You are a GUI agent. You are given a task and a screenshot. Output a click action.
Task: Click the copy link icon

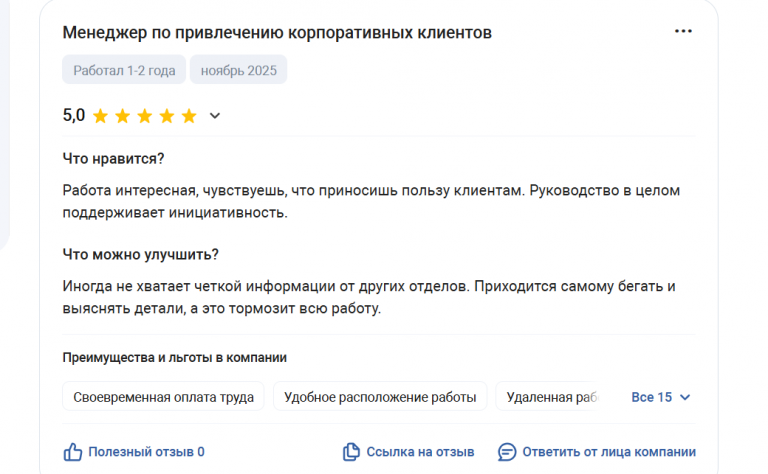coord(351,452)
